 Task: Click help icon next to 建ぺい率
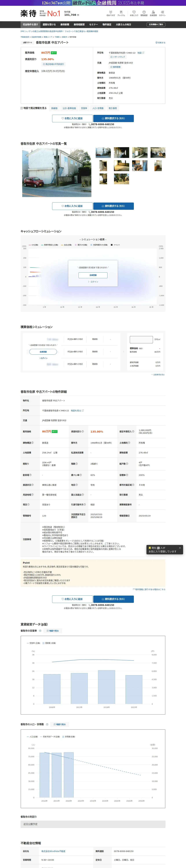80,475
